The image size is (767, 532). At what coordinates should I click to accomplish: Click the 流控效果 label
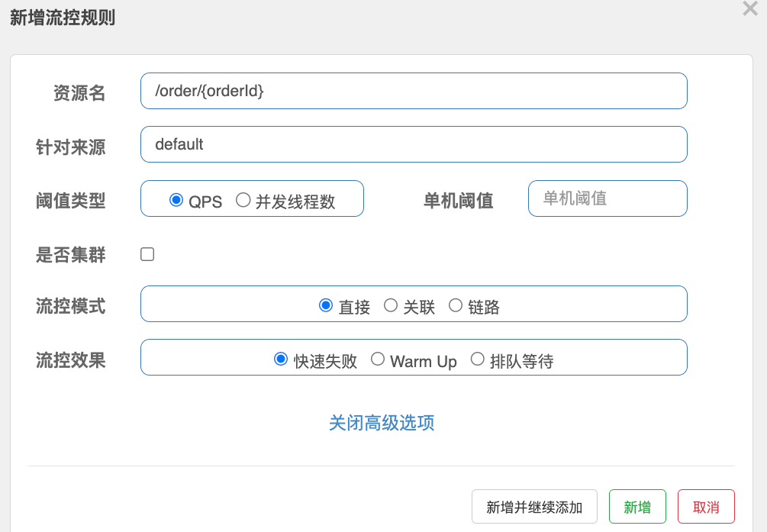click(70, 360)
